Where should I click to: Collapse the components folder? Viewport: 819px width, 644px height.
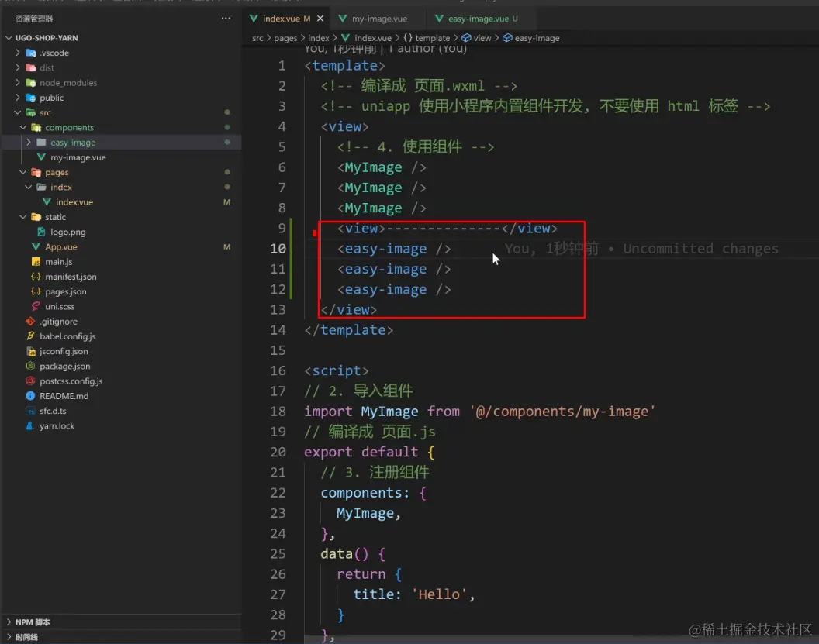click(23, 127)
